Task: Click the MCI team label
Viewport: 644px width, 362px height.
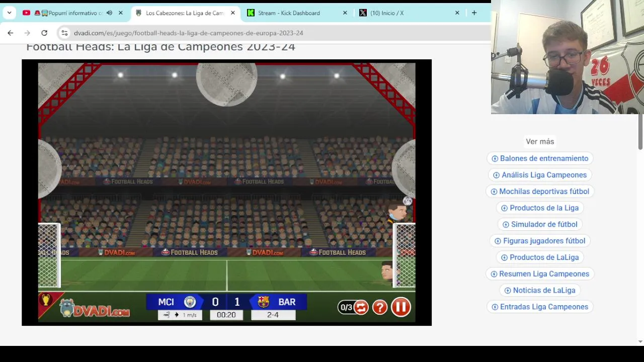Action: click(x=166, y=302)
